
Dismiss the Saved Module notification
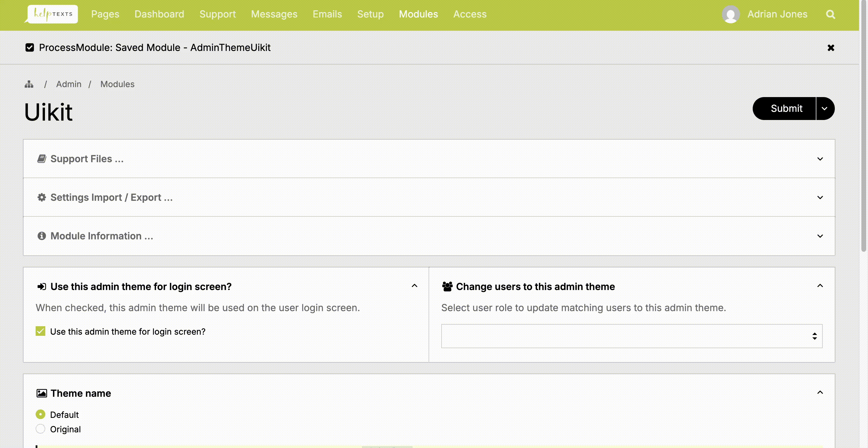[x=831, y=48]
